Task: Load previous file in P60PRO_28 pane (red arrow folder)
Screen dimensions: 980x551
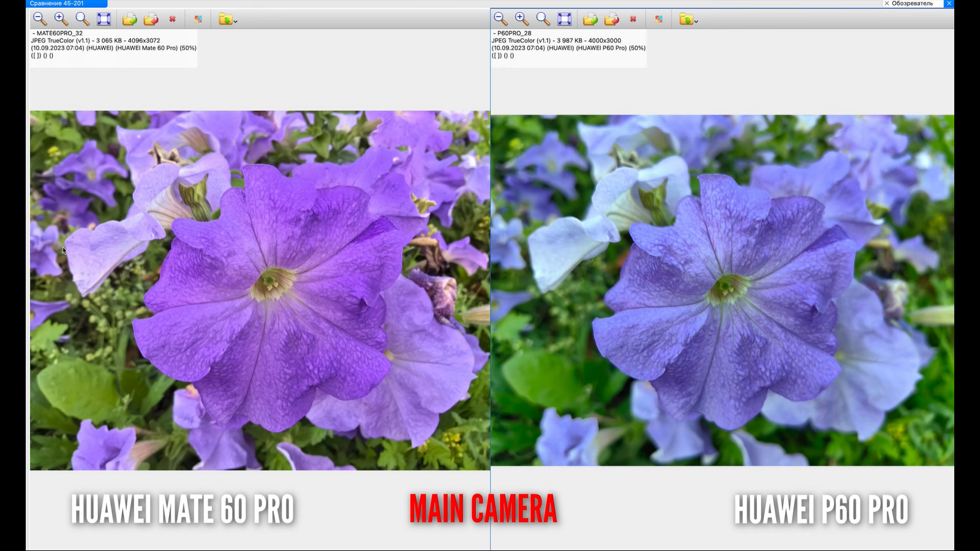Action: 611,20
